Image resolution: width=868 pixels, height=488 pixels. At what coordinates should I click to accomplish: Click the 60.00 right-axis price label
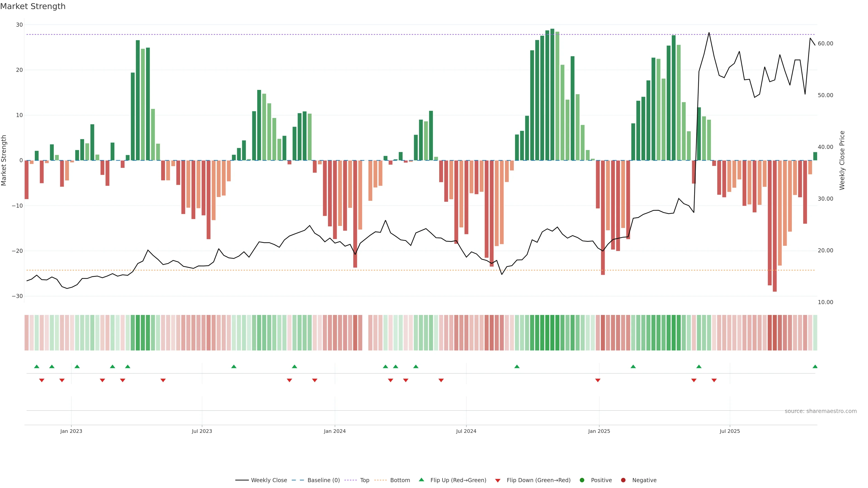coord(825,43)
